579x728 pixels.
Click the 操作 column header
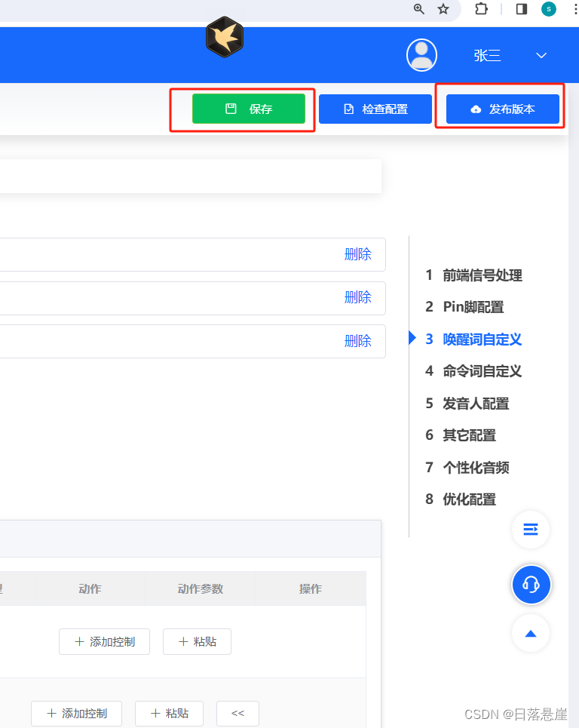311,588
